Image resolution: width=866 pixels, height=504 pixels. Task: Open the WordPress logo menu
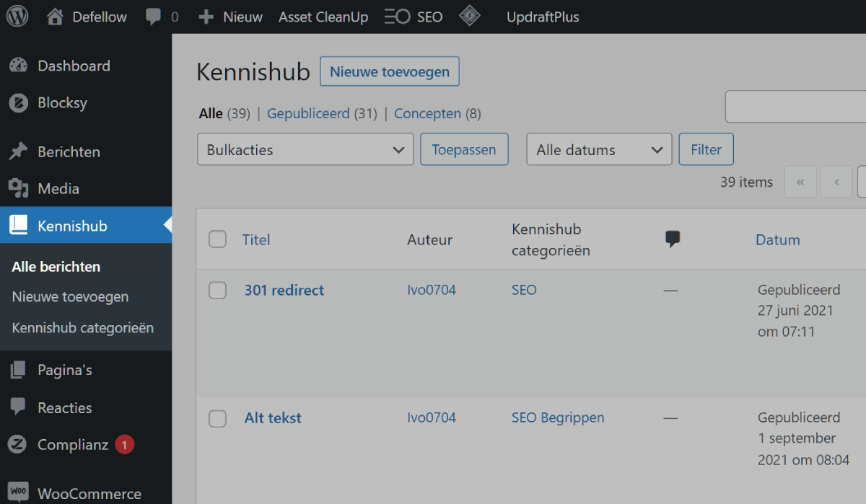[x=17, y=17]
